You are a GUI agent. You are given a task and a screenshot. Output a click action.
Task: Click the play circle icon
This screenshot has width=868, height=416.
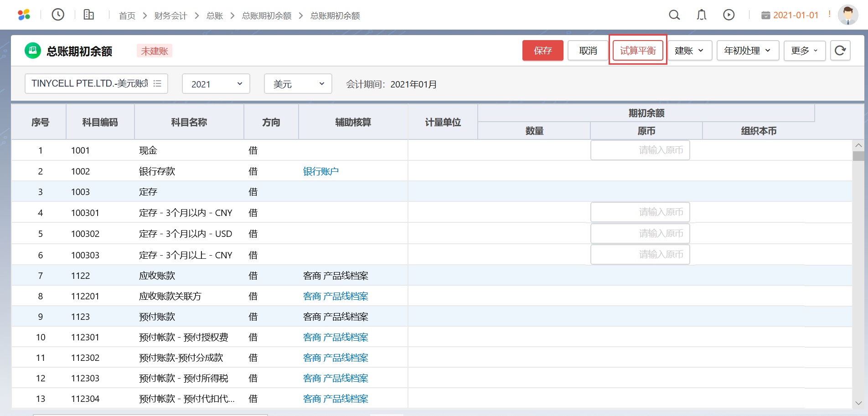[x=729, y=15]
